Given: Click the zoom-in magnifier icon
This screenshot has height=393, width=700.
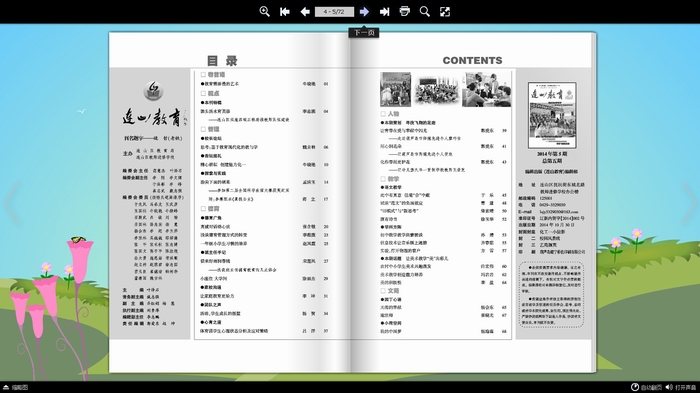Looking at the screenshot, I should 264,12.
